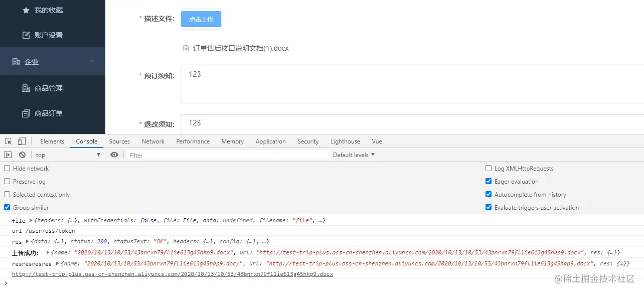644x293 pixels.
Task: Enable the Preserve log checkbox
Action: 7,182
